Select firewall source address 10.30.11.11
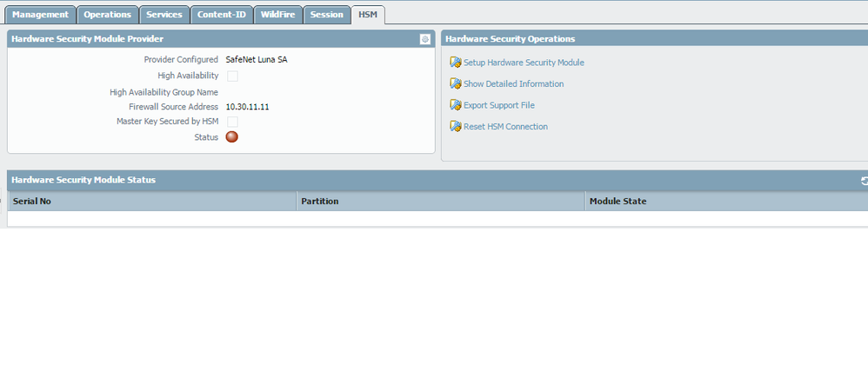868x365 pixels. coord(248,107)
